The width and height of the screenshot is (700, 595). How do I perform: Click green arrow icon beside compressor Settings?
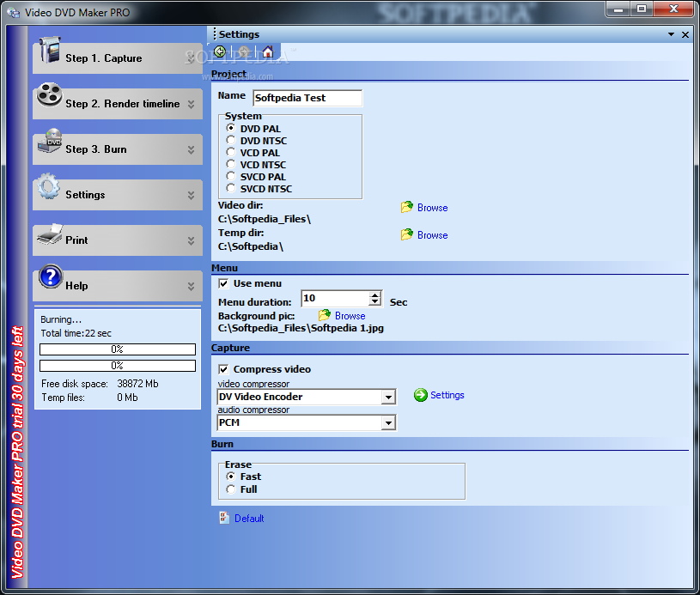(421, 395)
